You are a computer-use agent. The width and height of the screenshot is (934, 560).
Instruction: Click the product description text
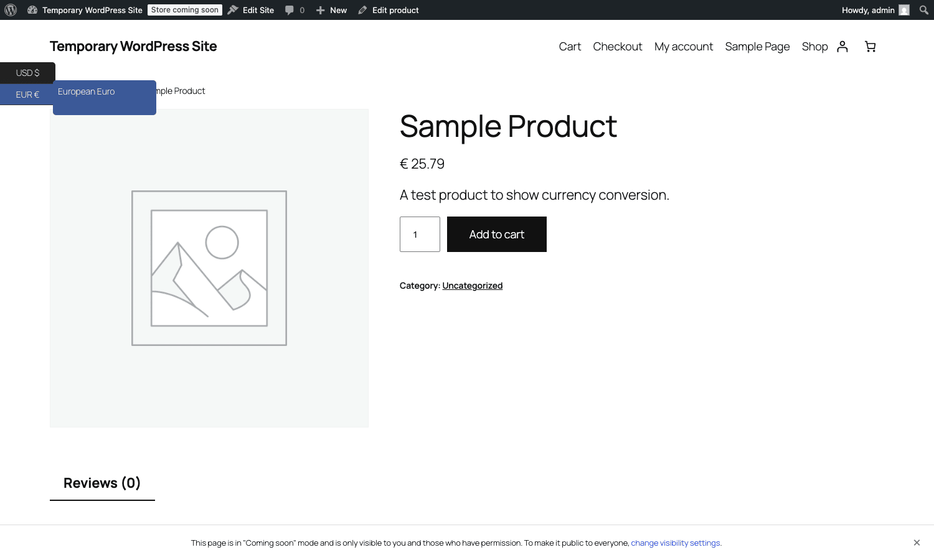(534, 195)
